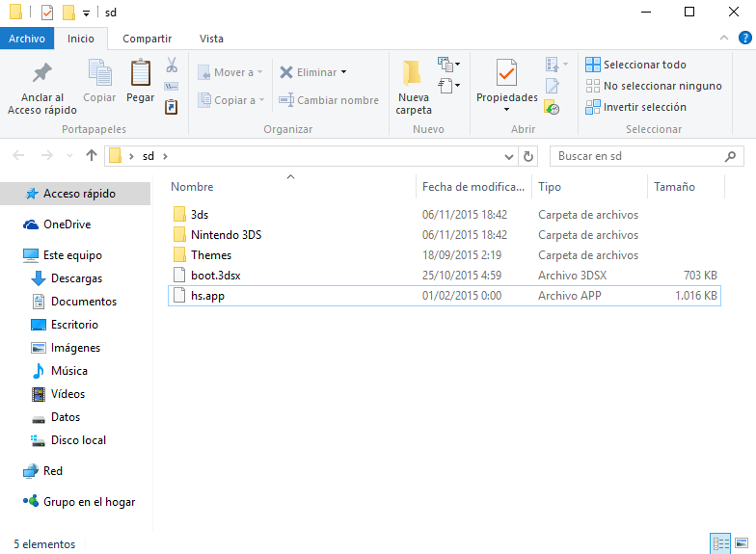Click the Historial icon in Abrir group
The width and height of the screenshot is (756, 554).
552,107
